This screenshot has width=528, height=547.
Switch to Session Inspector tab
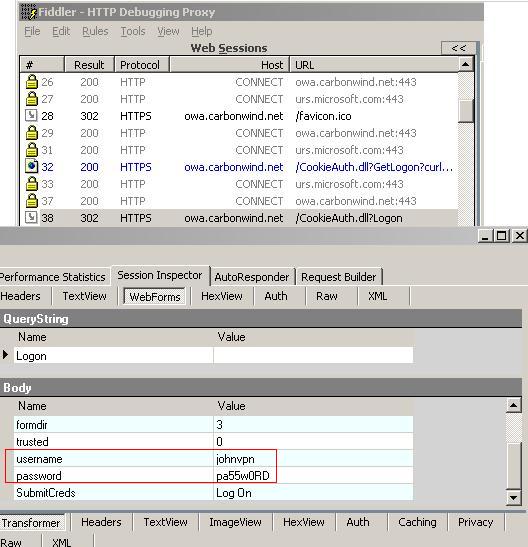[160, 275]
